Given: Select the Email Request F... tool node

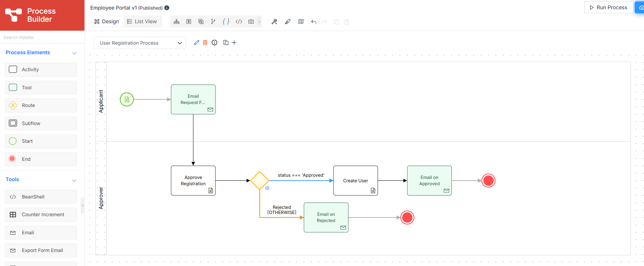Looking at the screenshot, I should click(x=193, y=99).
